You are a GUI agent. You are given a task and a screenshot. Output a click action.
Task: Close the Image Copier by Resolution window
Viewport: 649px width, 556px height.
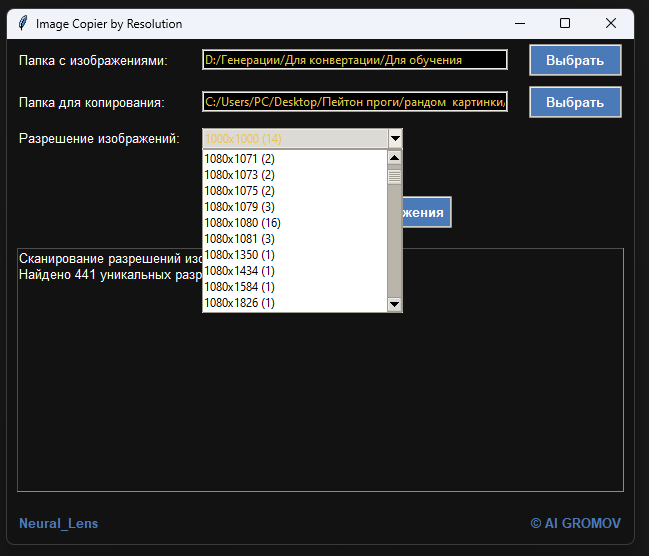(x=611, y=23)
